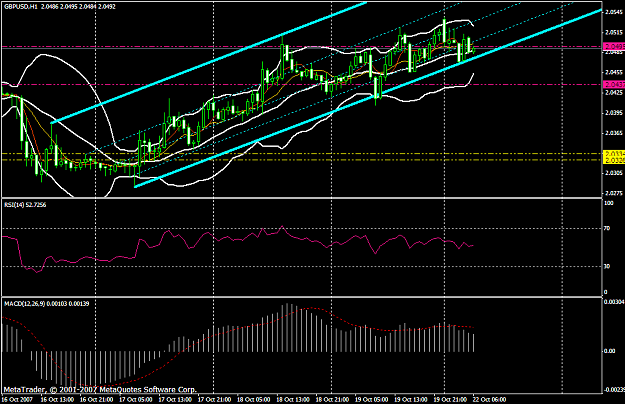Click the 17 Oct 13:00 time label
The image size is (625, 404).
tap(175, 399)
